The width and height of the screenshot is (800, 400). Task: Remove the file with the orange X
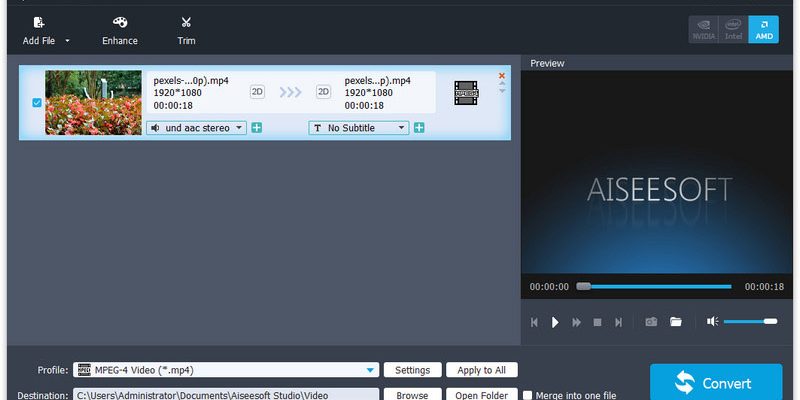pyautogui.click(x=502, y=76)
